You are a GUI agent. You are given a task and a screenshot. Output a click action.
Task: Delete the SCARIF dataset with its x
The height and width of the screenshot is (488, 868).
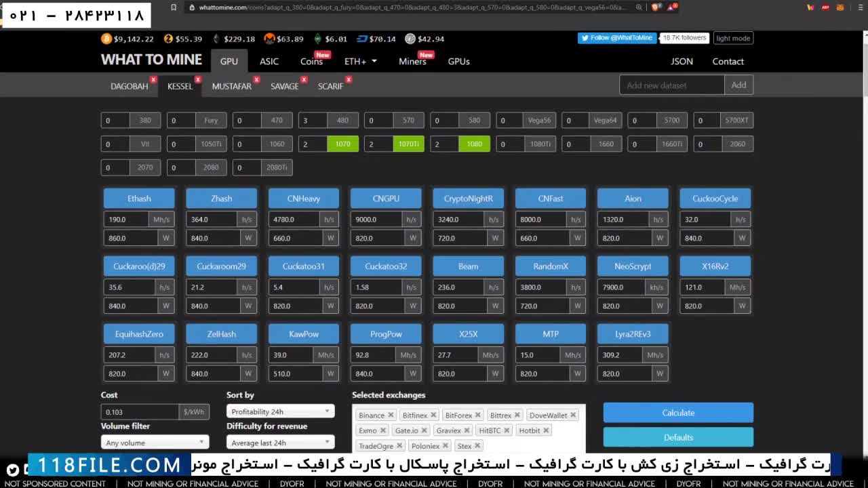pyautogui.click(x=349, y=79)
